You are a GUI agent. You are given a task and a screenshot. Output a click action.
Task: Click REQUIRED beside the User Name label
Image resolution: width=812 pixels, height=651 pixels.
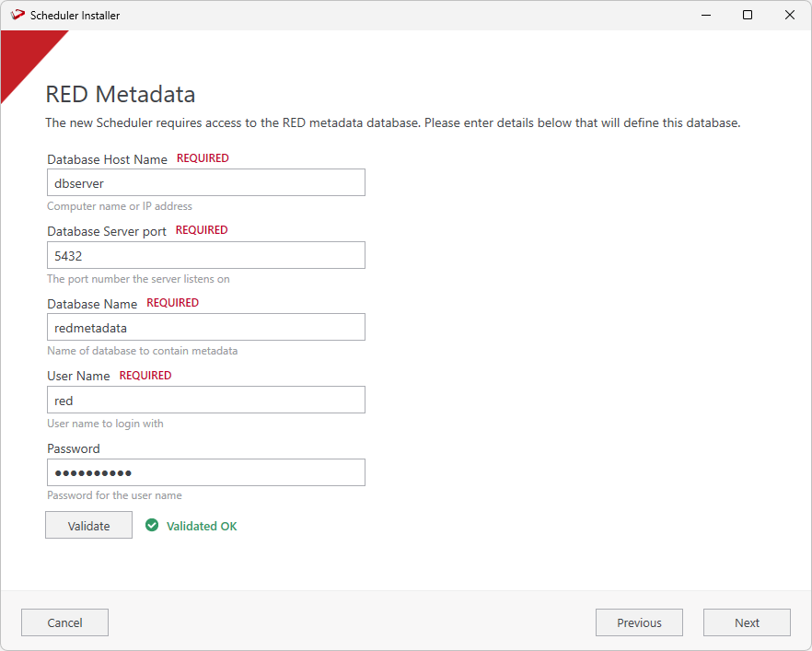[x=145, y=376]
